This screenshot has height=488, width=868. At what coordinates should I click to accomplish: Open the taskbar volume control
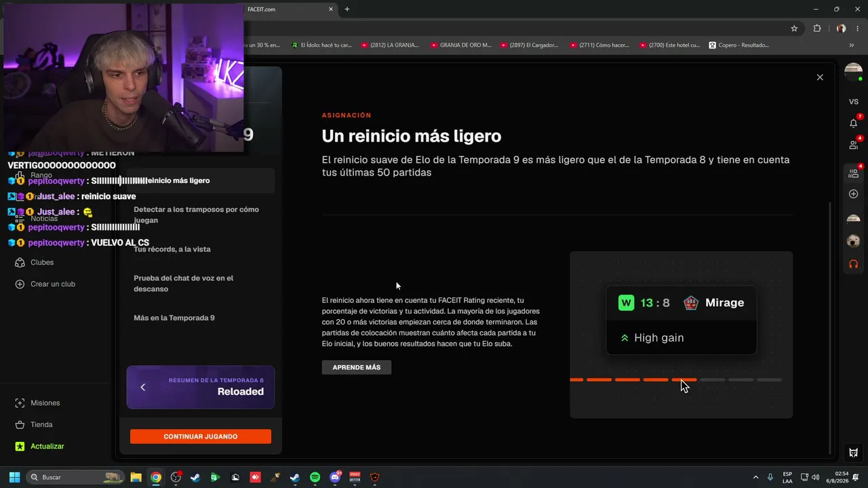pos(815,477)
